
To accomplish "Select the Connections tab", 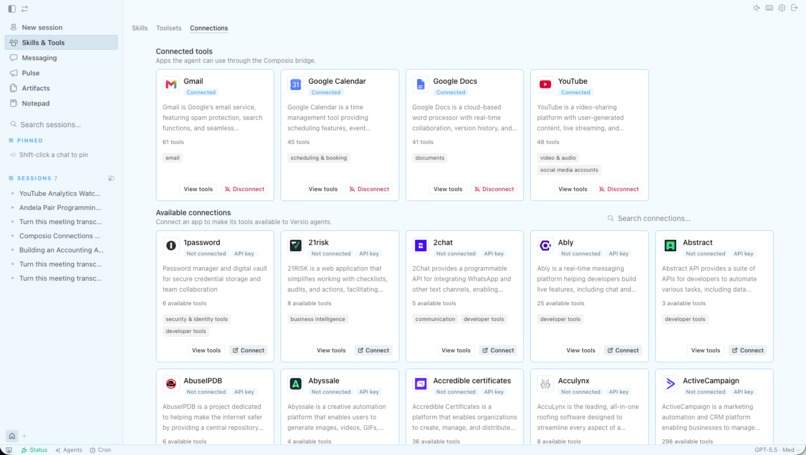I will (x=209, y=28).
